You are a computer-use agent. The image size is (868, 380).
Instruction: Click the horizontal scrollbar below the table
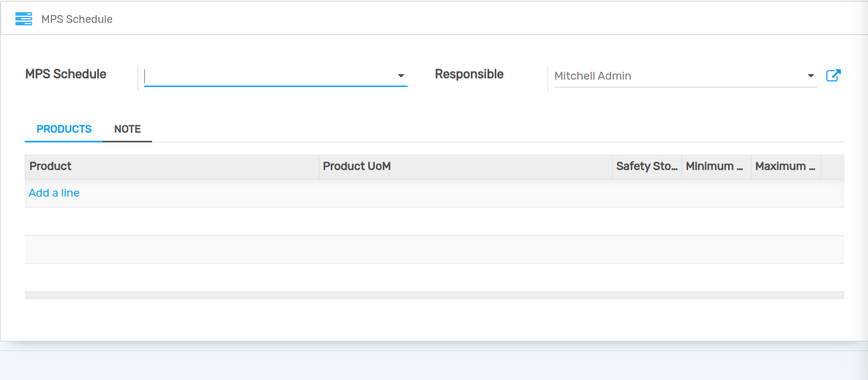click(434, 296)
